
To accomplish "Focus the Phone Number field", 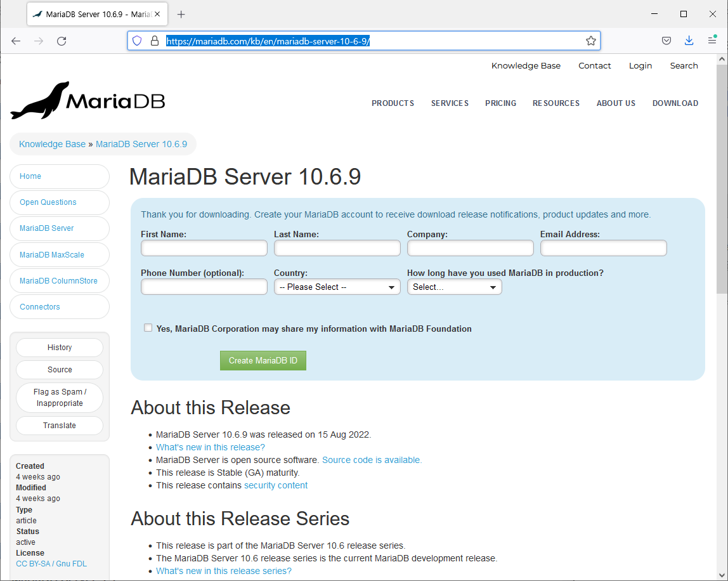I will [204, 287].
